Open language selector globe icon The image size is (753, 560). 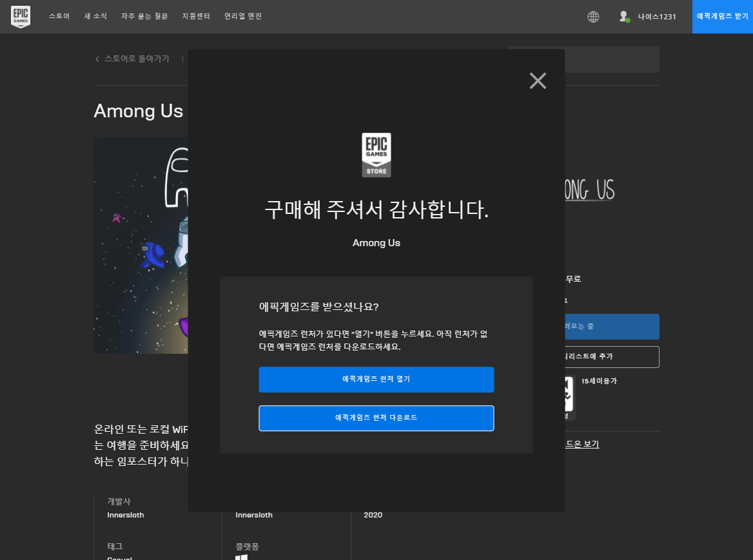[x=593, y=17]
